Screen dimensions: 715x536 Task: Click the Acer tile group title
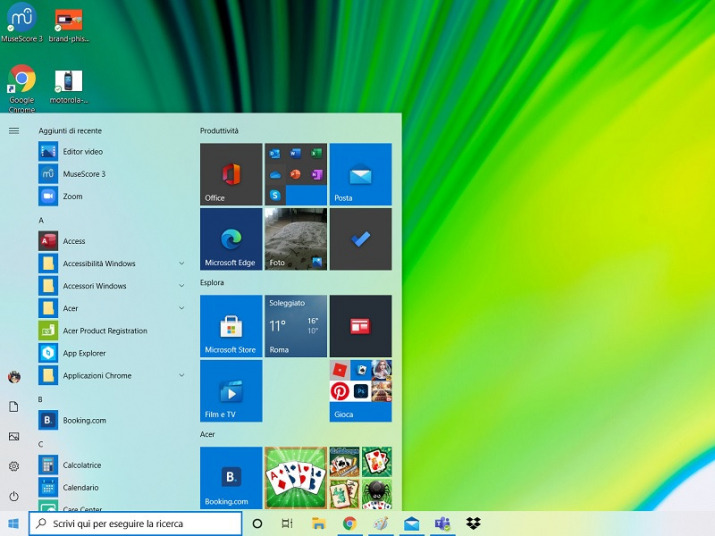[x=207, y=434]
